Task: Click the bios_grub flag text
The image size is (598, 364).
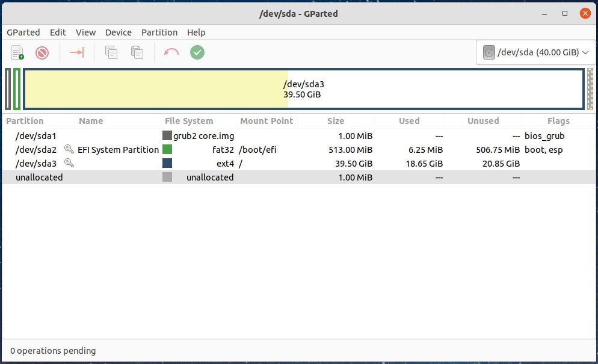Action: coord(544,136)
